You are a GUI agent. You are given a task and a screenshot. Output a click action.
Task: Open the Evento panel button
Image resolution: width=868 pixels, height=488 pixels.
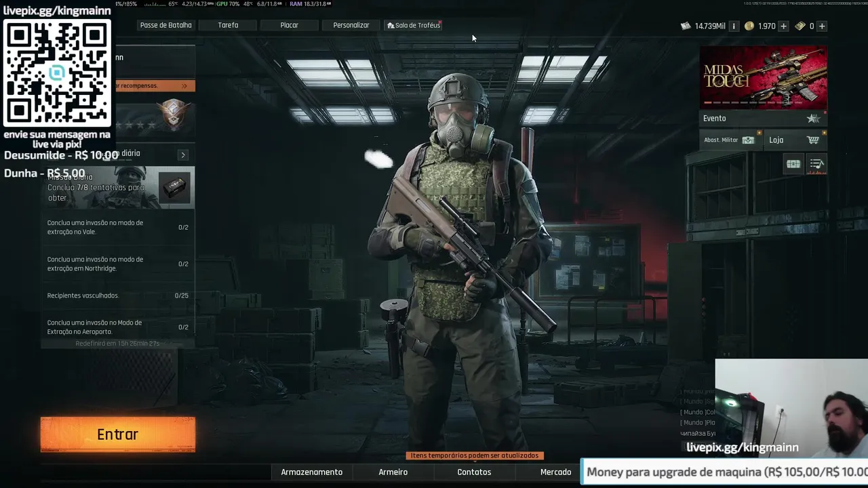(763, 119)
